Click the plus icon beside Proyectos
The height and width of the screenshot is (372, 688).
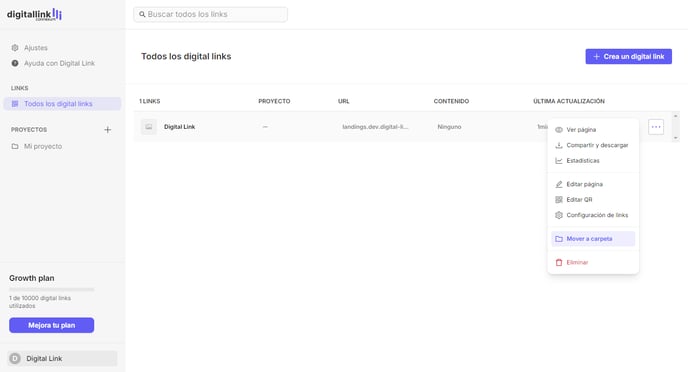pyautogui.click(x=108, y=129)
